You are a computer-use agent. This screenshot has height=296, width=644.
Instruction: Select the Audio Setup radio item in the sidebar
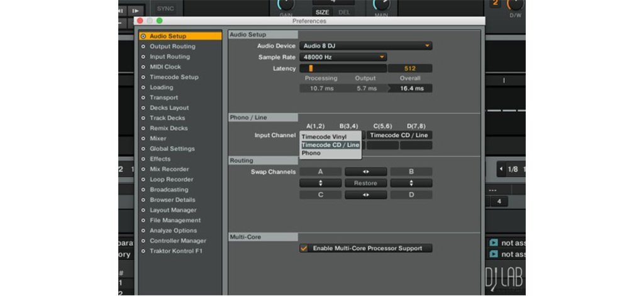143,36
